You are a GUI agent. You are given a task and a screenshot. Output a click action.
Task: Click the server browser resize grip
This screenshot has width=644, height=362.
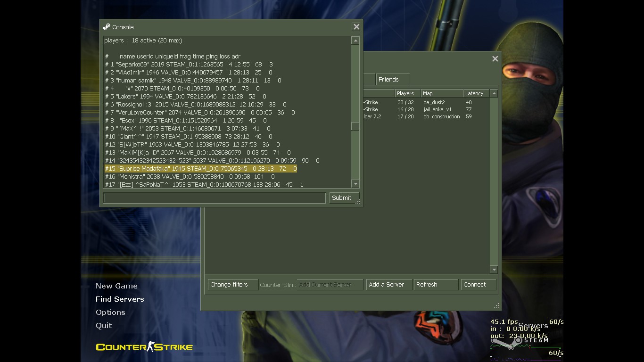pos(496,306)
